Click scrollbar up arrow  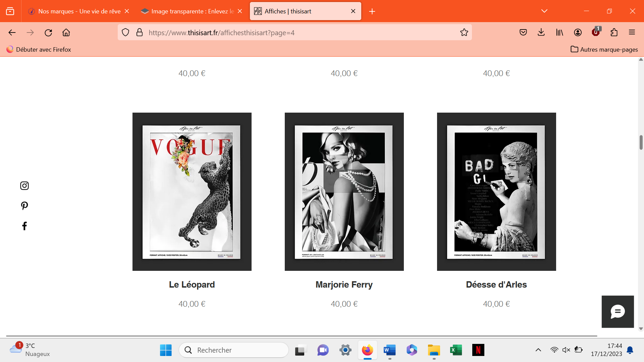tap(641, 60)
